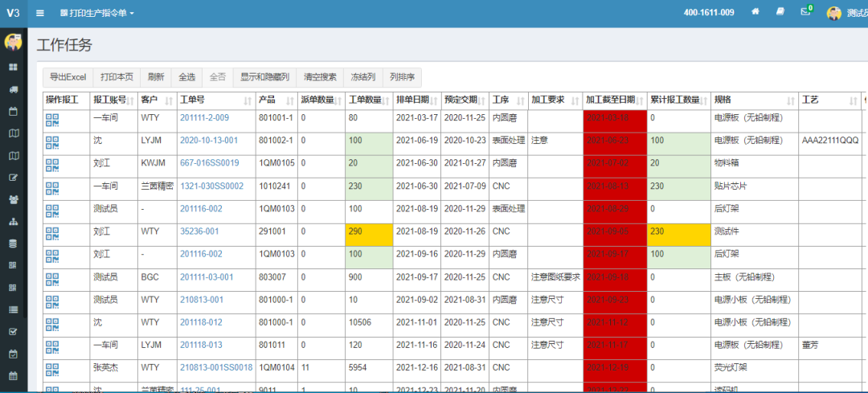Sort by the 预定交期 column
Viewport: 868px width, 393px height.
click(465, 100)
